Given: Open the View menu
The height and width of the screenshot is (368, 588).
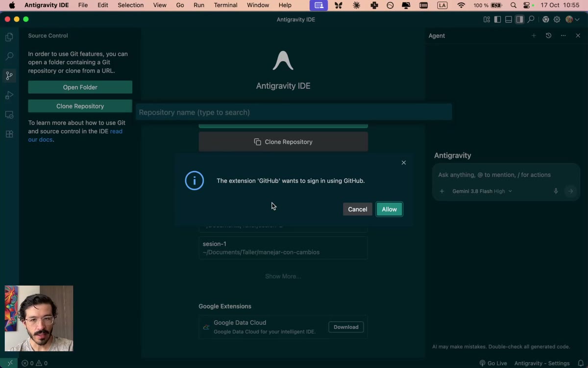Looking at the screenshot, I should (160, 5).
